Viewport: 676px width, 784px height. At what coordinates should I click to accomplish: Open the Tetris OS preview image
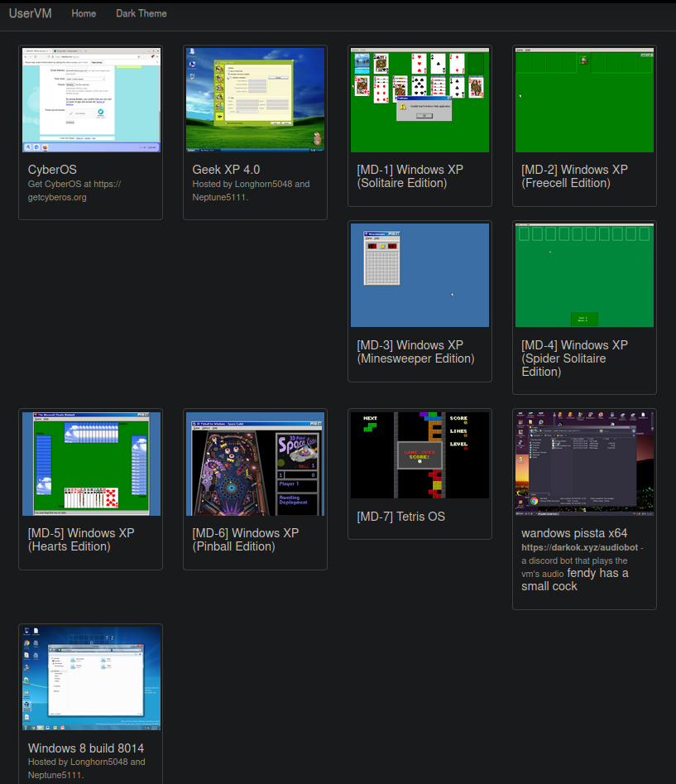coord(420,455)
